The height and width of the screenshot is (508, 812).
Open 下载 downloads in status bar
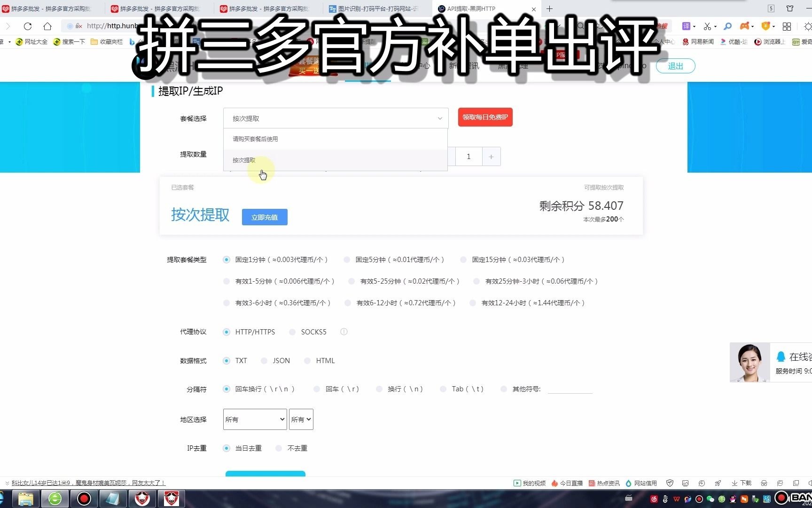(x=742, y=483)
